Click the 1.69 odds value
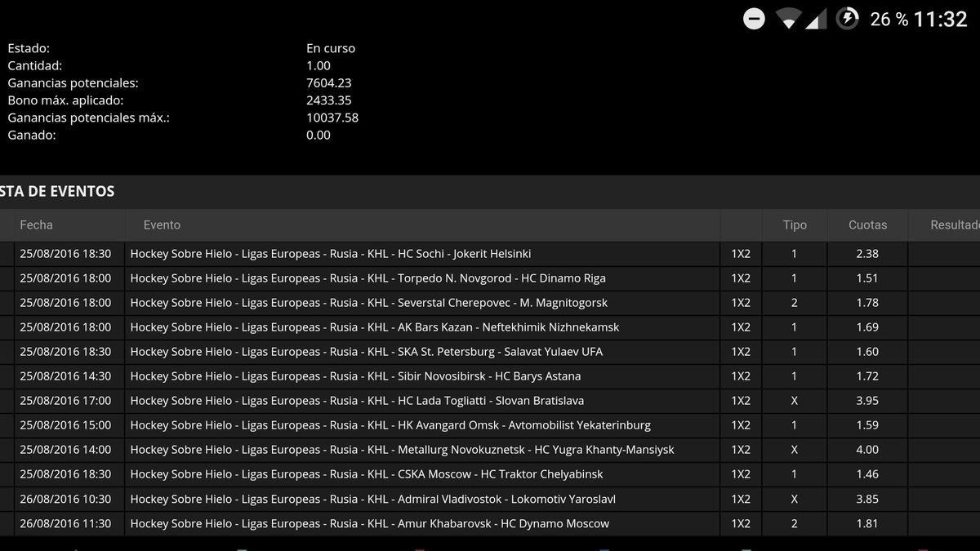 tap(867, 327)
